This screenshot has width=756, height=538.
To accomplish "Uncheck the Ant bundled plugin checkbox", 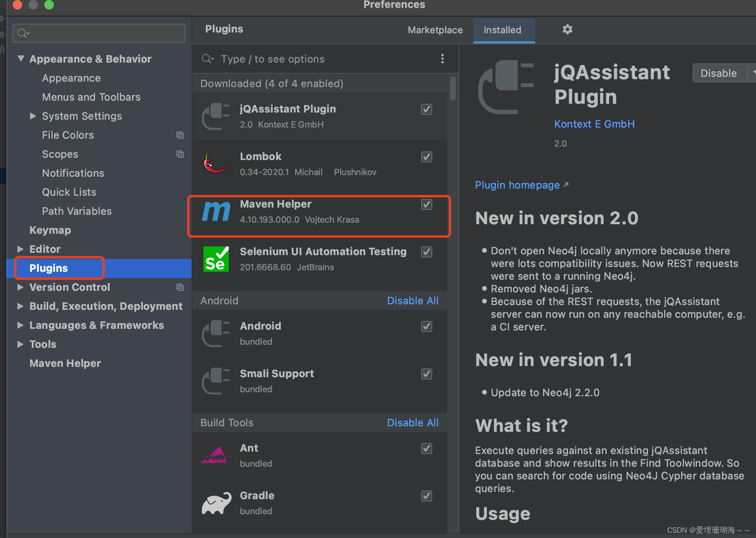I will tap(426, 448).
